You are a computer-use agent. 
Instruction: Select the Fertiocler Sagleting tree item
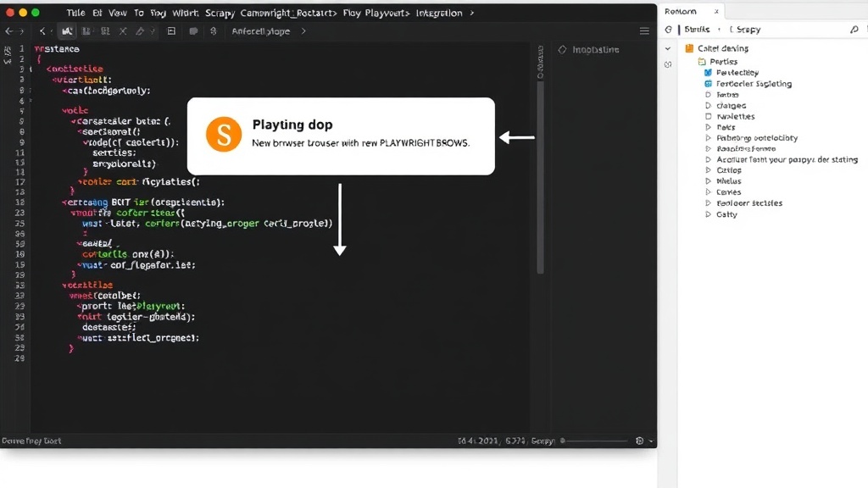tap(754, 84)
